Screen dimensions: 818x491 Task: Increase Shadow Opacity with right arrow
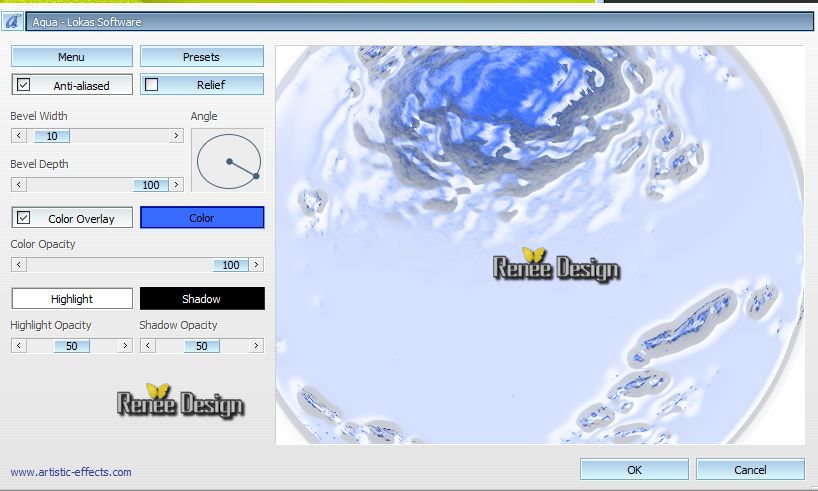[256, 345]
